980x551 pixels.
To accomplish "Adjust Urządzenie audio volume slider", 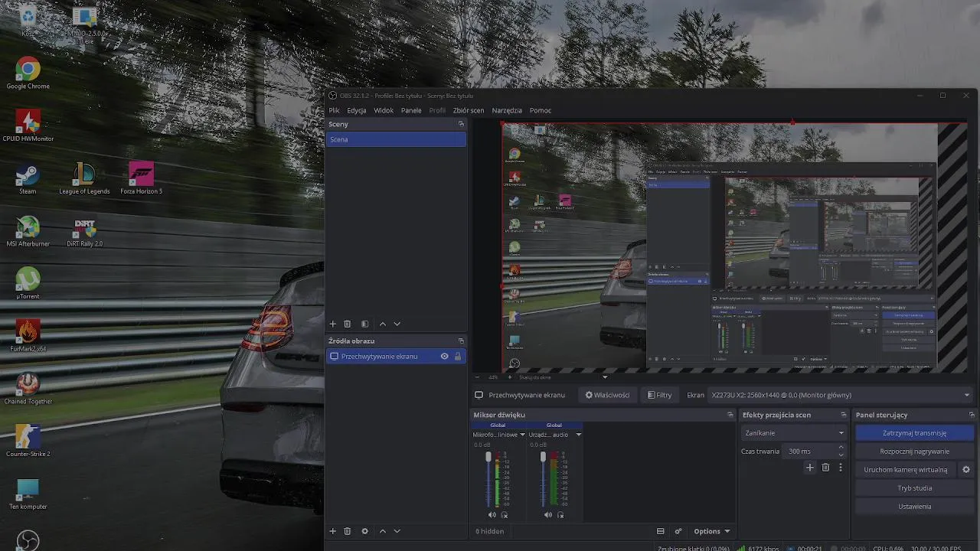I will 544,478.
